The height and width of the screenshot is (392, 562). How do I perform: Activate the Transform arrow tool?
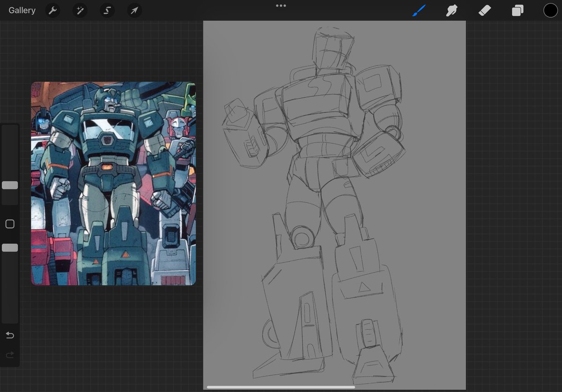coord(134,10)
